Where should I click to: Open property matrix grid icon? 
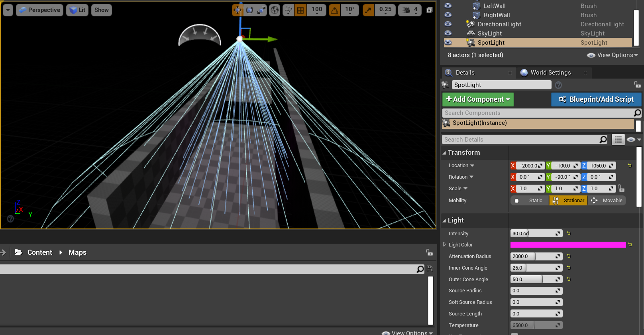click(618, 140)
